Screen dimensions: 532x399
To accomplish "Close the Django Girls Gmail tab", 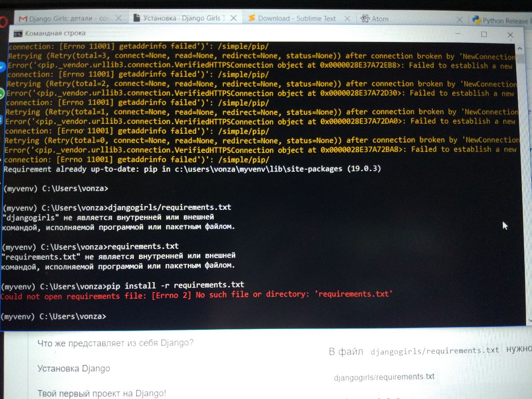I will click(x=118, y=18).
